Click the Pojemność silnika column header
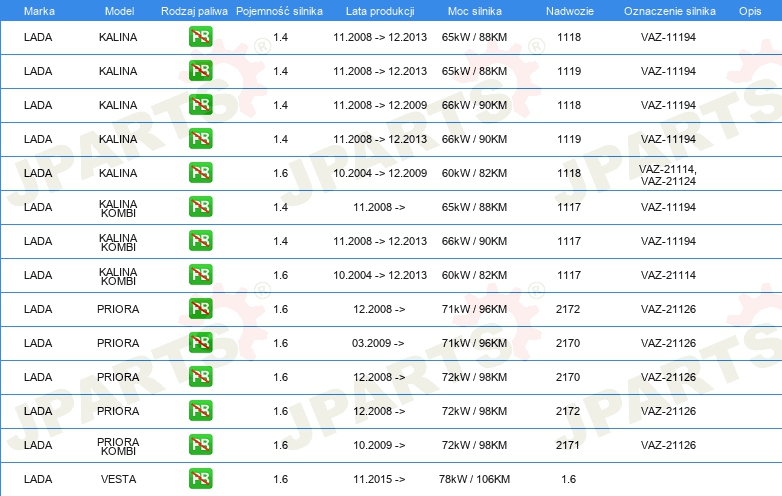782x496 pixels. [279, 11]
